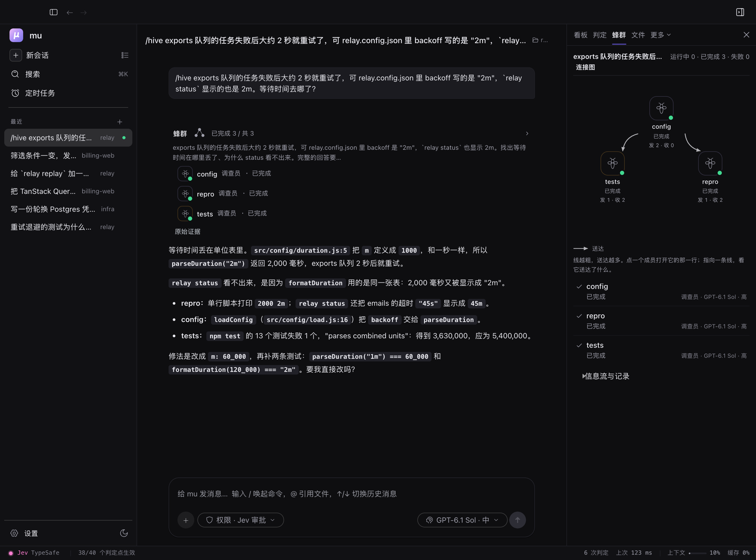Switch to the 看板 tab
Screen dimensions: 756x560
point(580,35)
